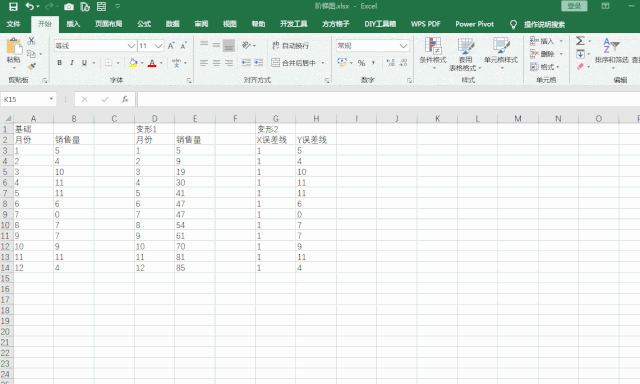The width and height of the screenshot is (640, 384).
Task: Toggle Wrap Text (自动换行)
Action: pyautogui.click(x=290, y=46)
